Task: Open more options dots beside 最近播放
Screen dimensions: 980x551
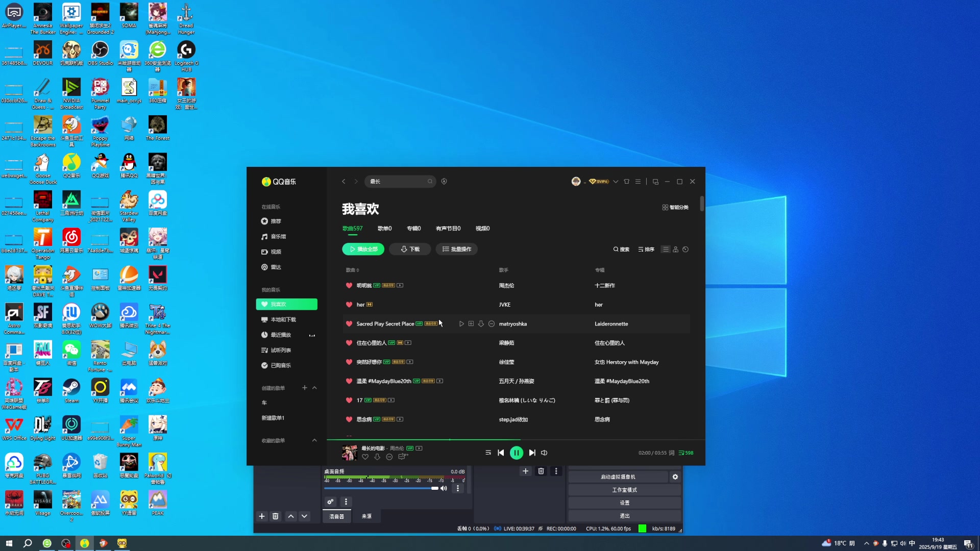Action: pyautogui.click(x=312, y=335)
